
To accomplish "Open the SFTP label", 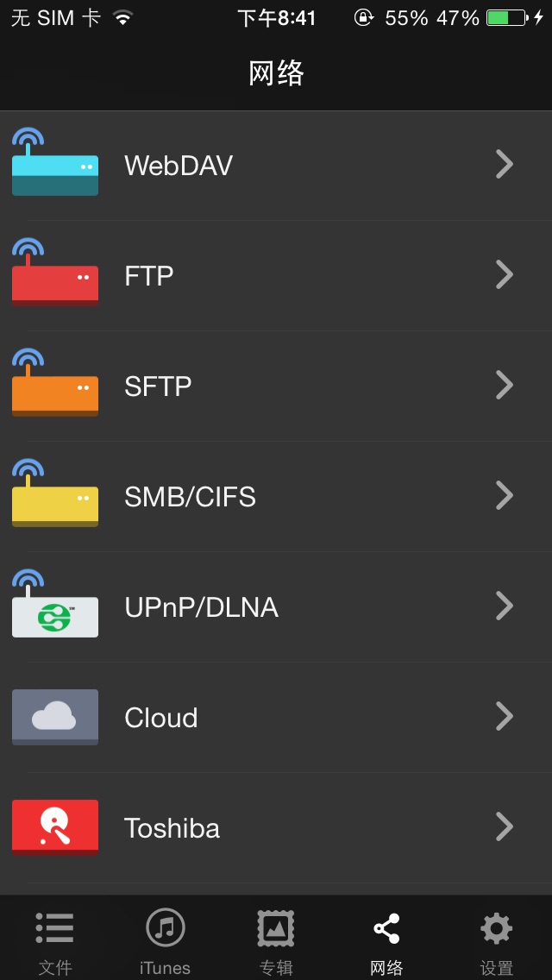I will click(x=158, y=386).
